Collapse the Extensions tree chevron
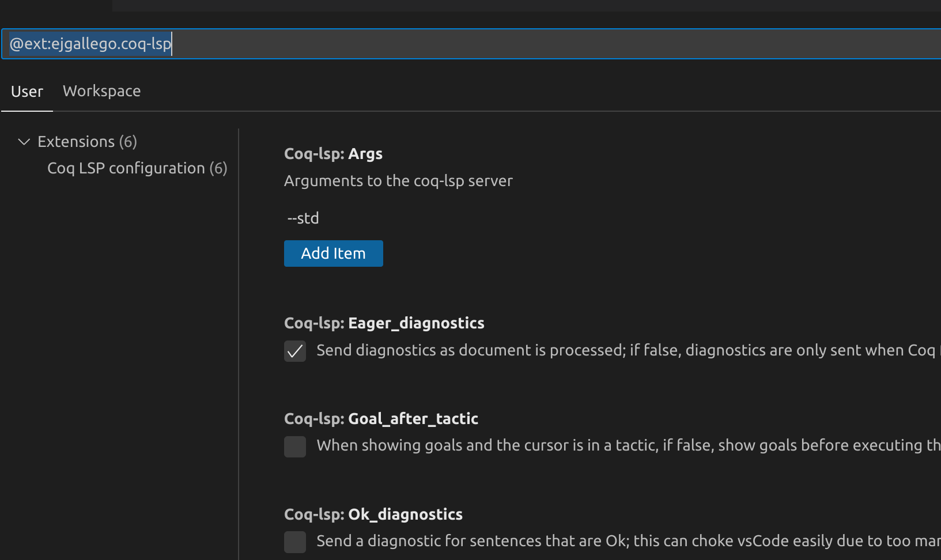 pos(24,142)
